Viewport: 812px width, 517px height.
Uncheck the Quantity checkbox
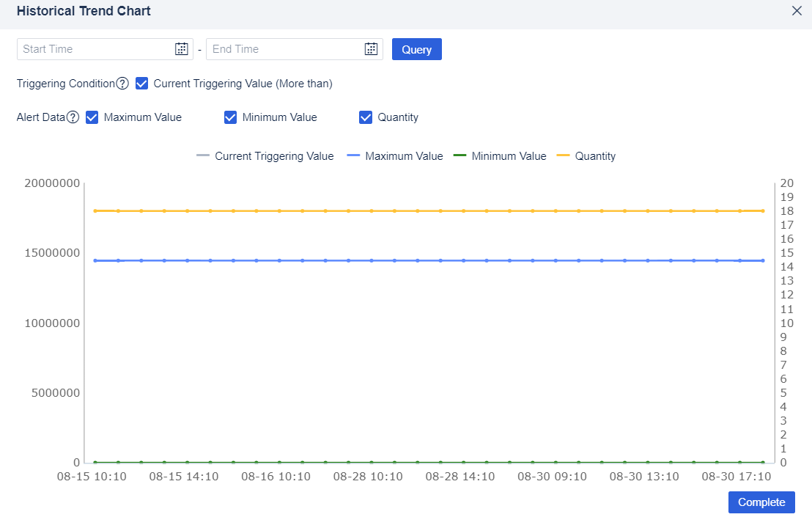pos(365,117)
